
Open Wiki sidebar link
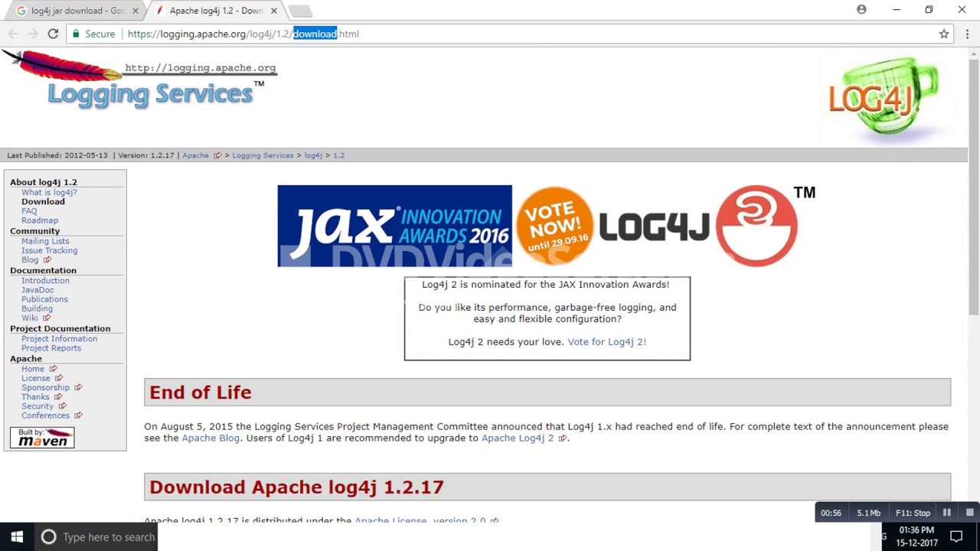click(29, 318)
